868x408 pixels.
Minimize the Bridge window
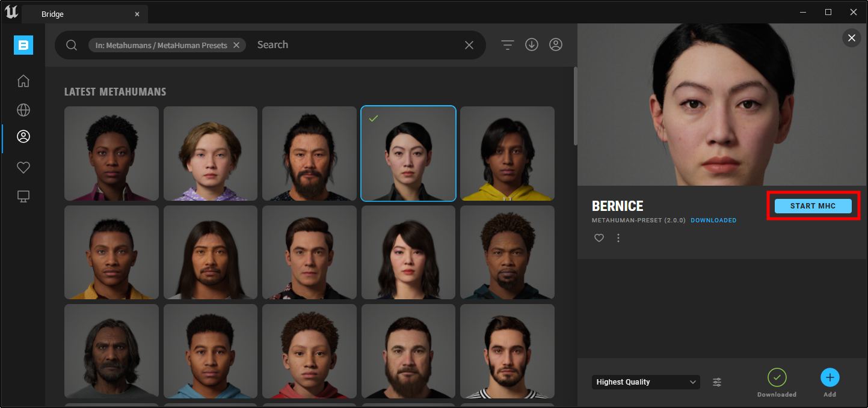[803, 12]
